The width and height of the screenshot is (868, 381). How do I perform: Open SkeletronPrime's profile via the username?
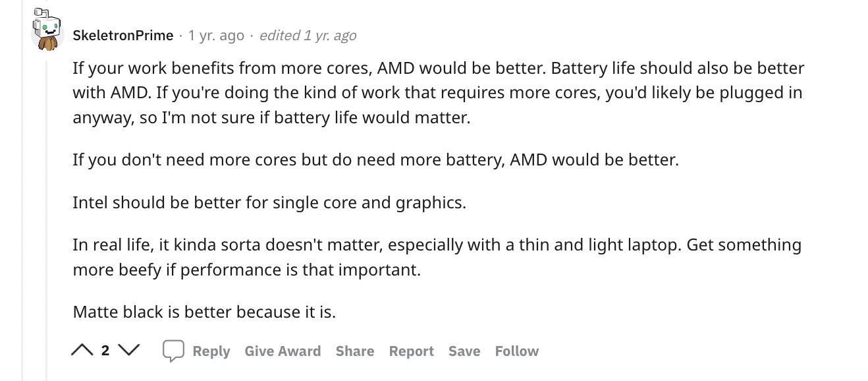pos(122,36)
